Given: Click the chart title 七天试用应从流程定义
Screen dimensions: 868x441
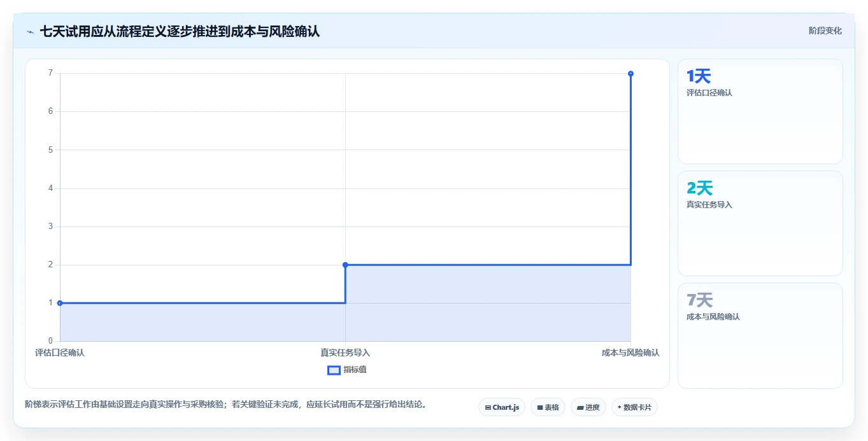Looking at the screenshot, I should pos(180,31).
